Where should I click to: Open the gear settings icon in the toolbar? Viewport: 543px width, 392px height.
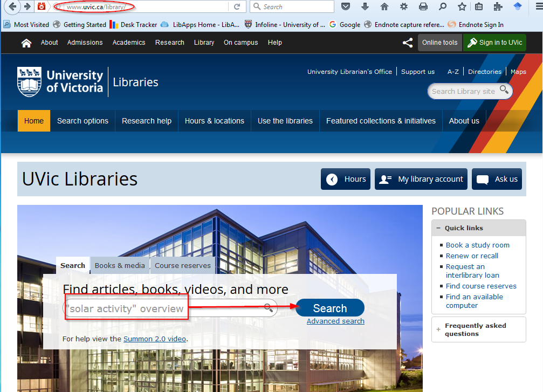tap(403, 6)
